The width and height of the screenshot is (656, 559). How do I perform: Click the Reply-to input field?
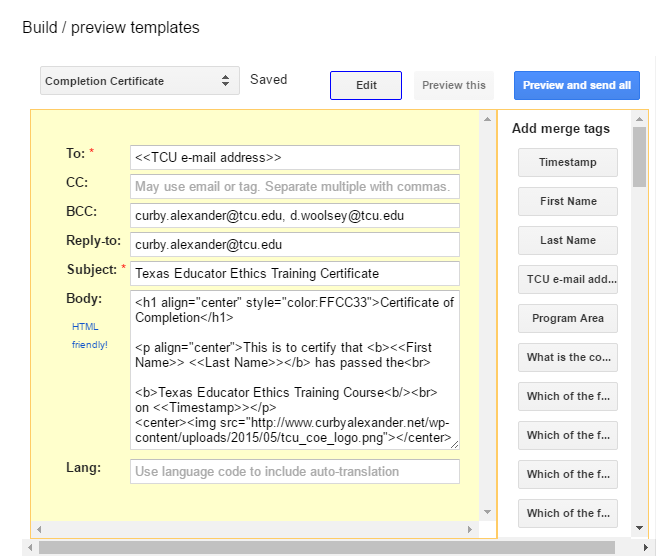pos(295,244)
